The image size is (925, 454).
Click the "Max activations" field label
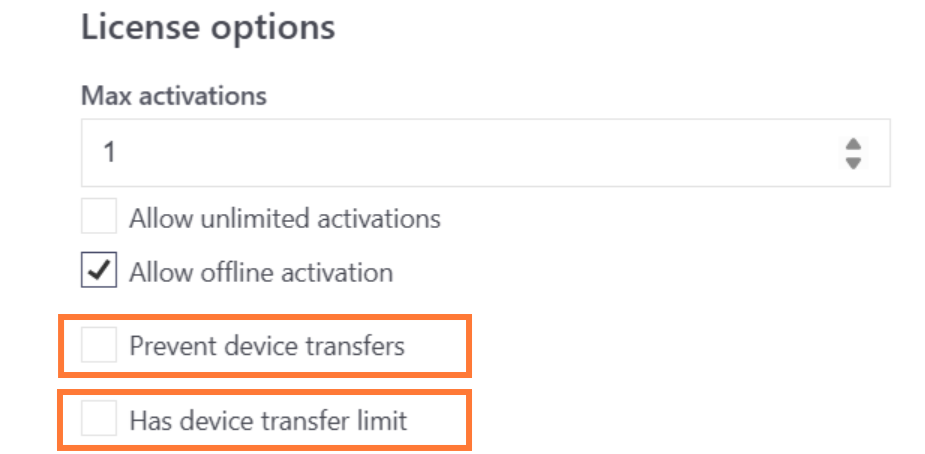point(173,96)
